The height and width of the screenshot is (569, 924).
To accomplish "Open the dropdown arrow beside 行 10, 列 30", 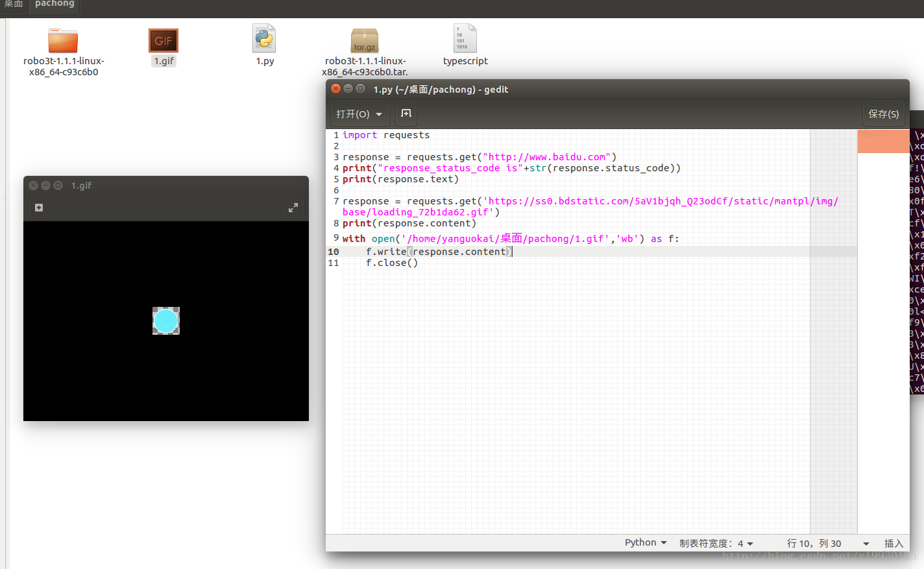I will pos(866,544).
